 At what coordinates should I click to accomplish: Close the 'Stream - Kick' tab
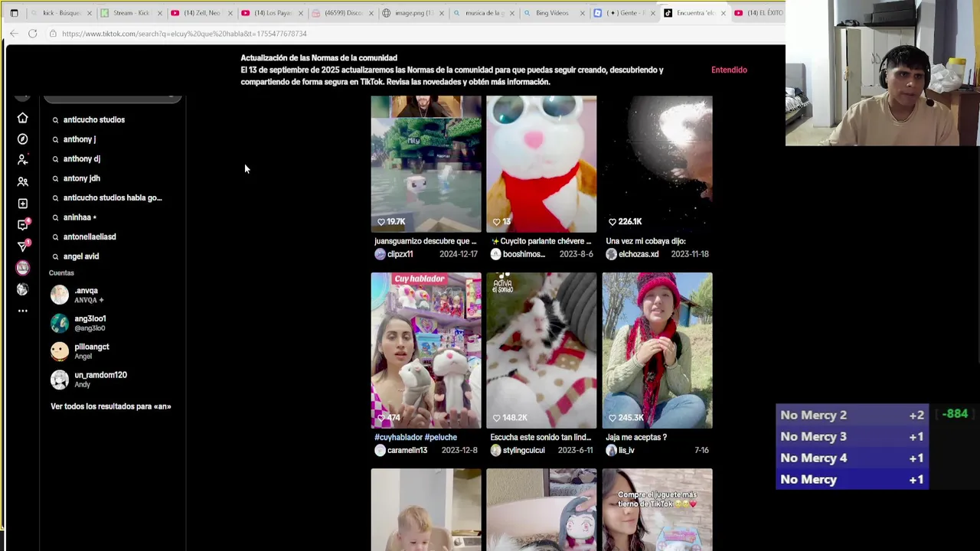pyautogui.click(x=160, y=13)
